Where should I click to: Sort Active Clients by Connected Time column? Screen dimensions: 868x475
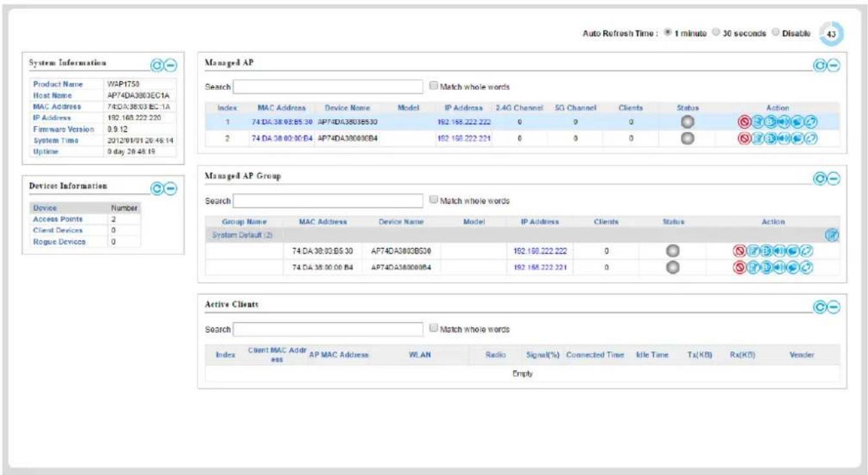coord(595,355)
